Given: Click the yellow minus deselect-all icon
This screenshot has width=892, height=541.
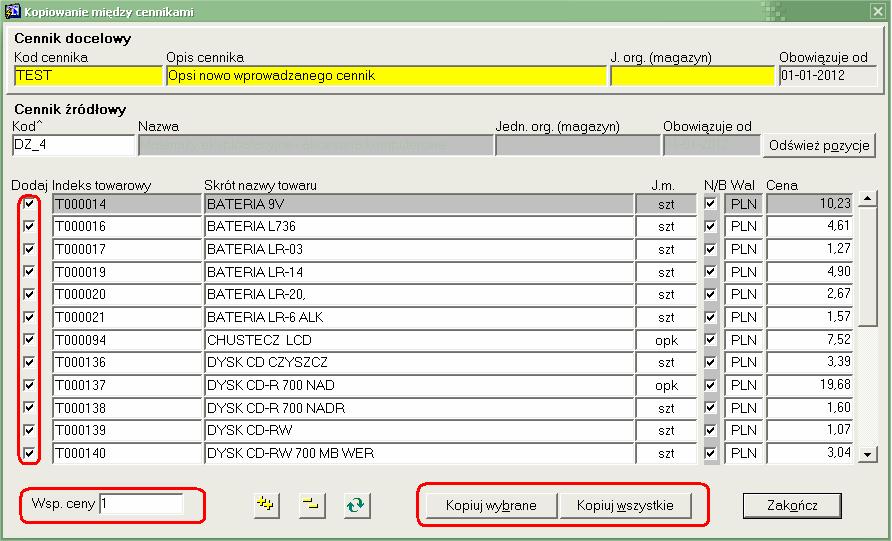Looking at the screenshot, I should (311, 505).
